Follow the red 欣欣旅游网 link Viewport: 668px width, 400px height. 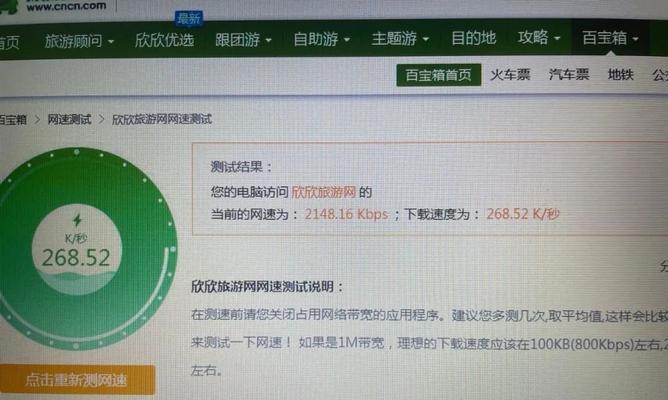click(323, 192)
